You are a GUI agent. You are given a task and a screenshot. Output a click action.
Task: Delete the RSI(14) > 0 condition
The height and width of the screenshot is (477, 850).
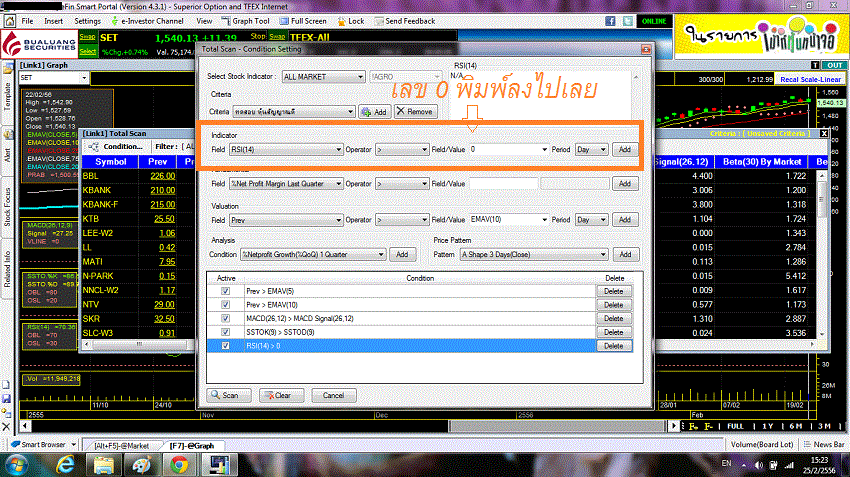click(614, 346)
